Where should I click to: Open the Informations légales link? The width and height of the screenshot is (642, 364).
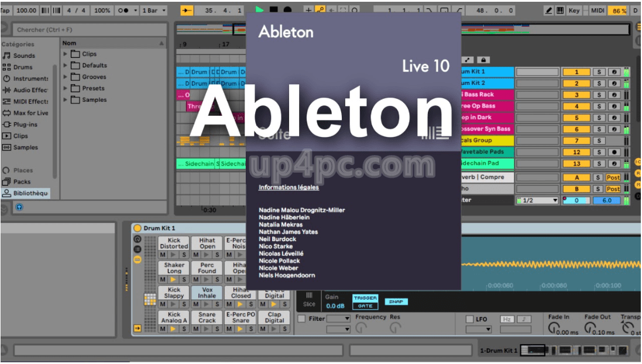[x=289, y=187]
